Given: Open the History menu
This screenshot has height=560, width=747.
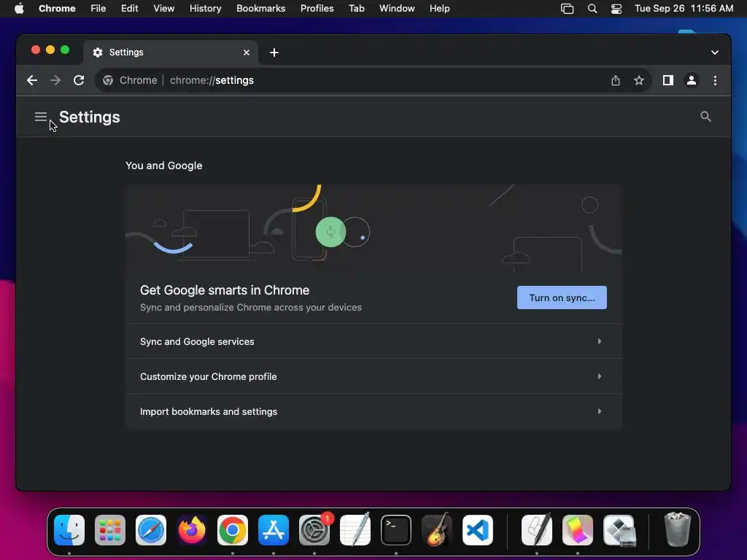Looking at the screenshot, I should pos(205,9).
